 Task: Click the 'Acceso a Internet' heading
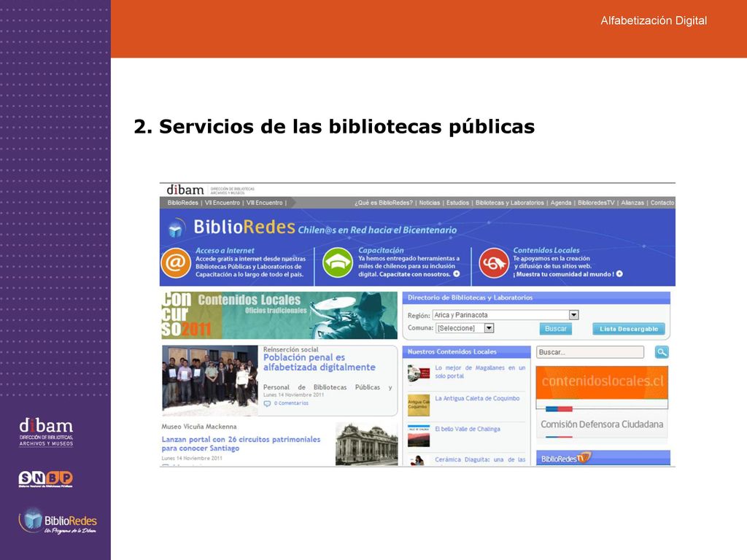pos(225,251)
